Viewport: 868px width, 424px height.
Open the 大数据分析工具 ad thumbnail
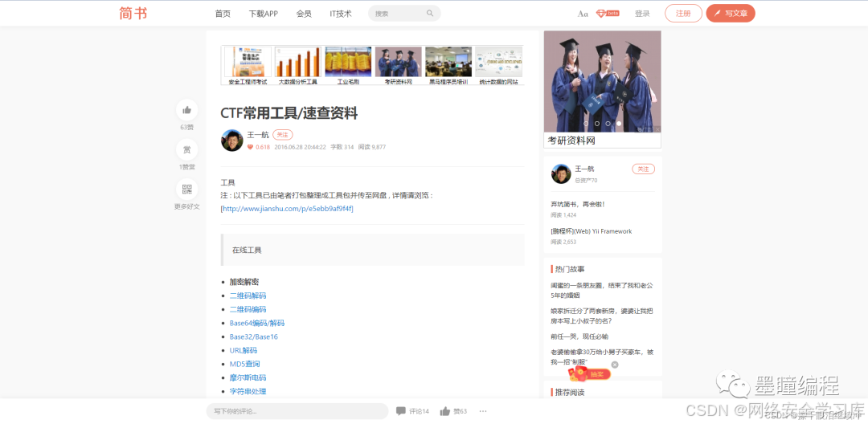pyautogui.click(x=298, y=66)
